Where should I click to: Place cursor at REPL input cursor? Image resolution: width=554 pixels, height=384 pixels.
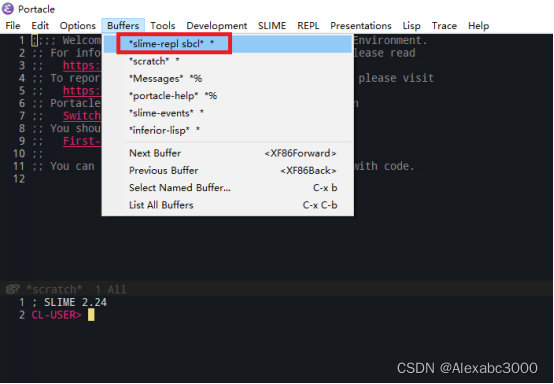point(91,315)
